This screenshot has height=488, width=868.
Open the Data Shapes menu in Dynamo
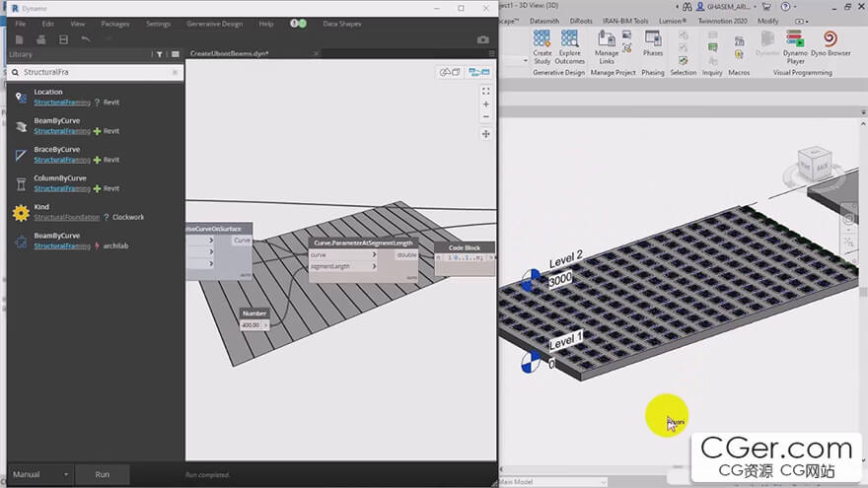pos(342,24)
